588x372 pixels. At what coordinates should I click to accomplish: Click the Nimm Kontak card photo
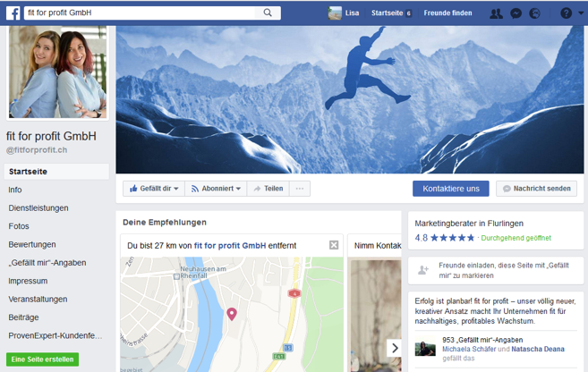[x=376, y=315]
